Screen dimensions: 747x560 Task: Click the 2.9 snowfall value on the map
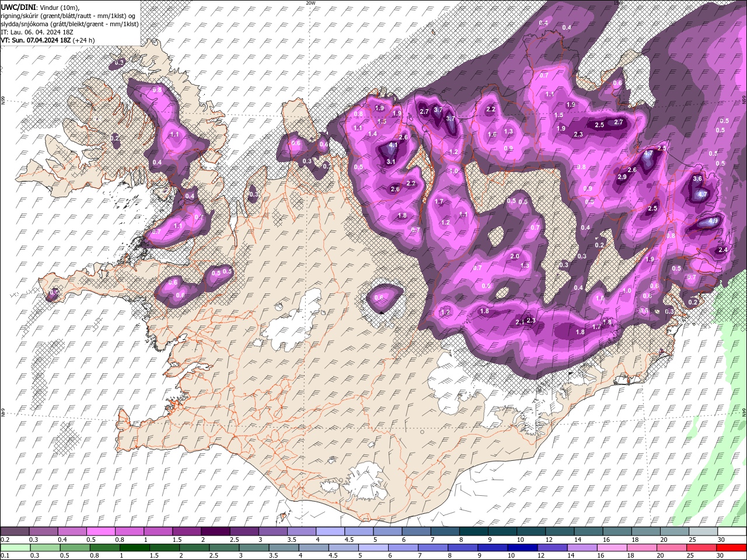(622, 177)
